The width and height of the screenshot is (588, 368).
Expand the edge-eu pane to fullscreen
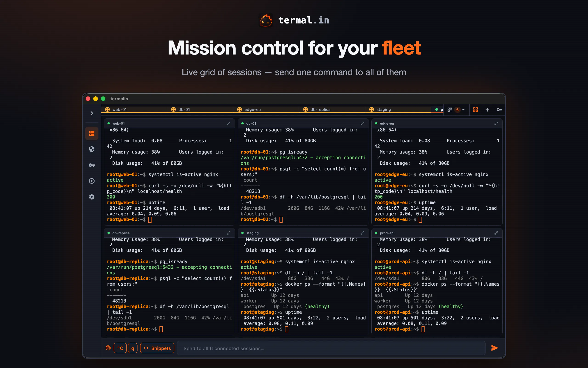[496, 124]
